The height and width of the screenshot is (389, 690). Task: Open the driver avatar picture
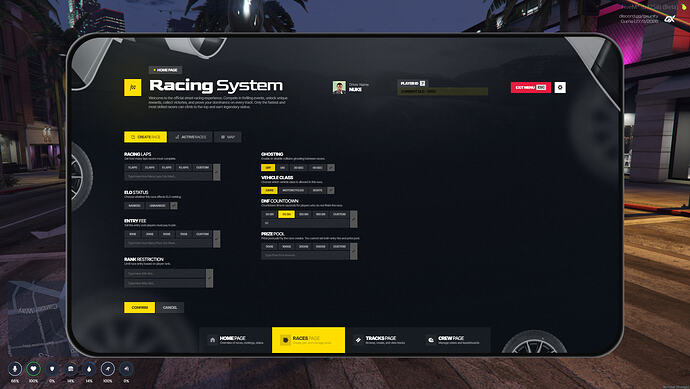pyautogui.click(x=339, y=87)
